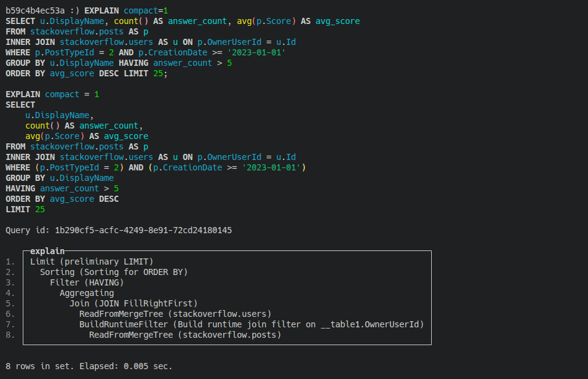Screen dimensions: 588x379
Task: Click the row 'Join (JOIN FillRightFirst)'
Action: pos(133,303)
